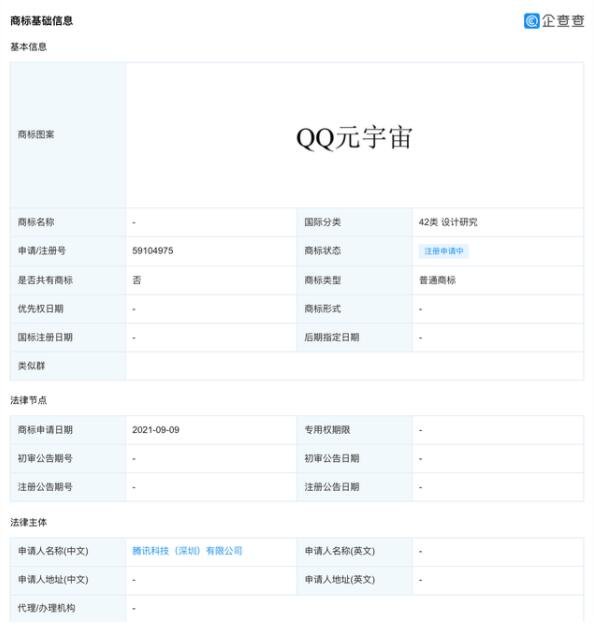The width and height of the screenshot is (594, 633).
Task: Click the 申请人地址(英文) field label
Action: [x=340, y=579]
